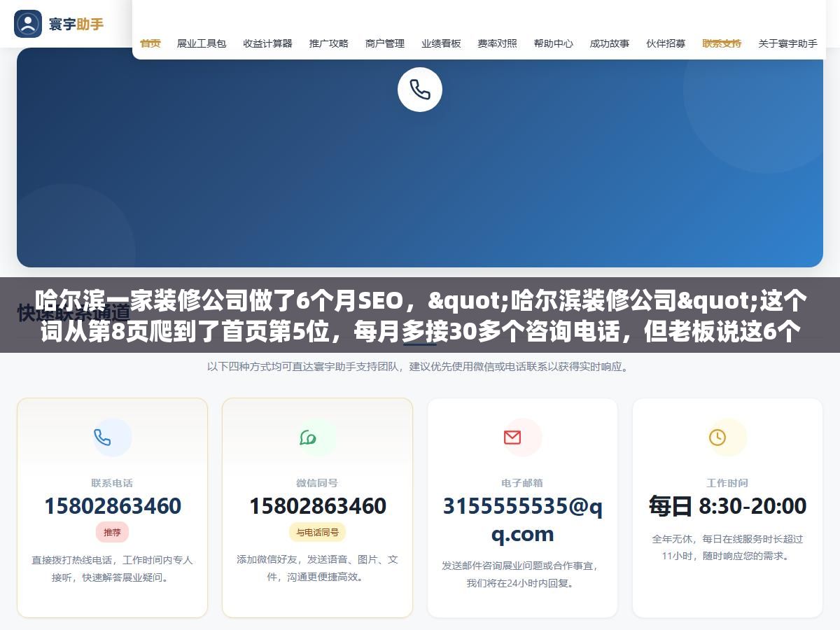Click the 联系电话 label
This screenshot has height=630, width=840.
(x=112, y=483)
